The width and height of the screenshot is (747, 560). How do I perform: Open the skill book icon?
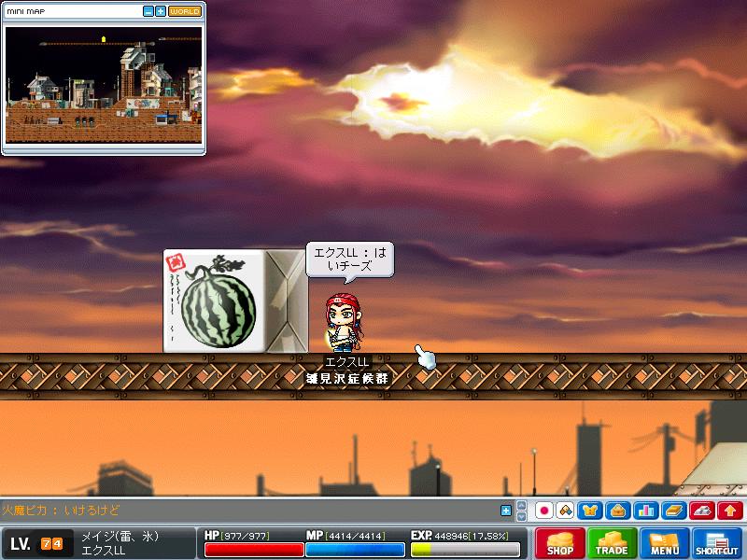tap(674, 511)
